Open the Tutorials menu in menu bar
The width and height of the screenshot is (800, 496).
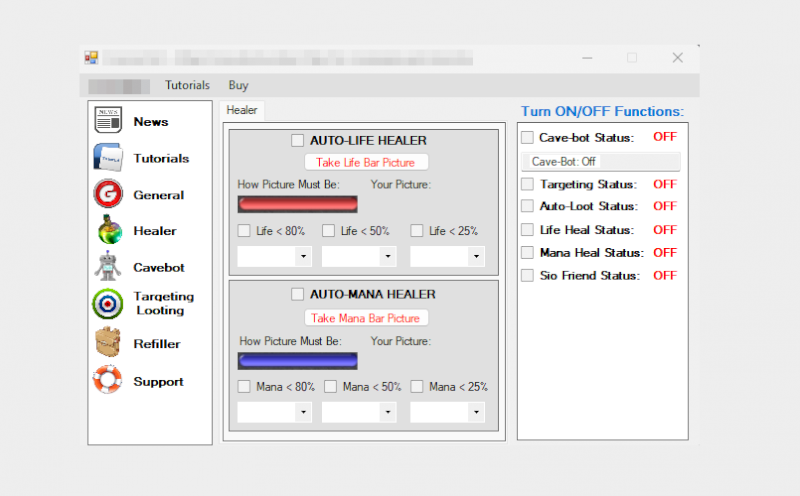click(x=187, y=86)
